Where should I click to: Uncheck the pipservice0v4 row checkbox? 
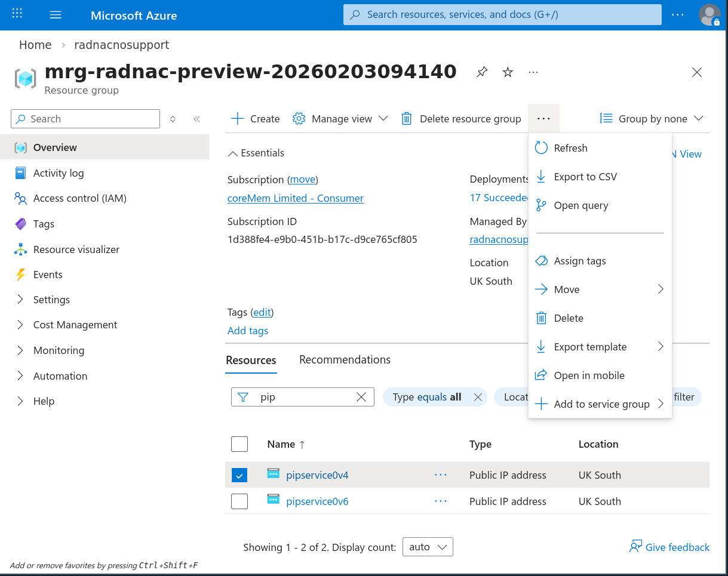[239, 475]
